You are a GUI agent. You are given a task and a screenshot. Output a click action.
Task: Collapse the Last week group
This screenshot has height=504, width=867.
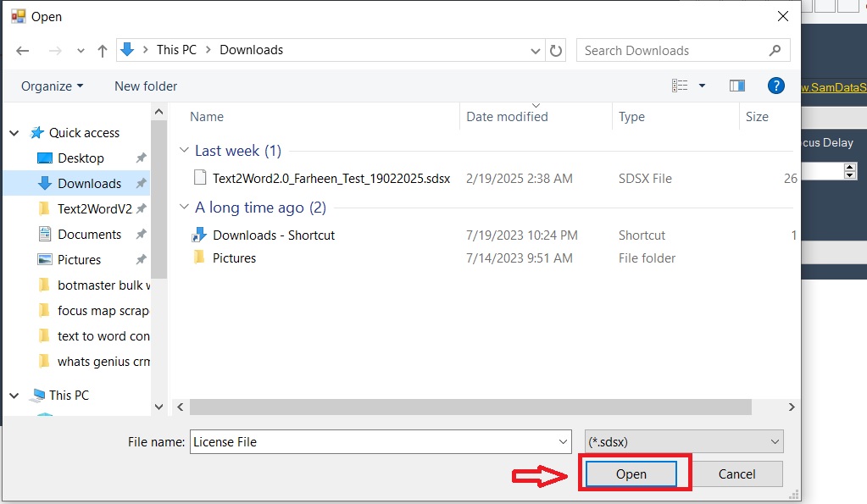tap(184, 150)
